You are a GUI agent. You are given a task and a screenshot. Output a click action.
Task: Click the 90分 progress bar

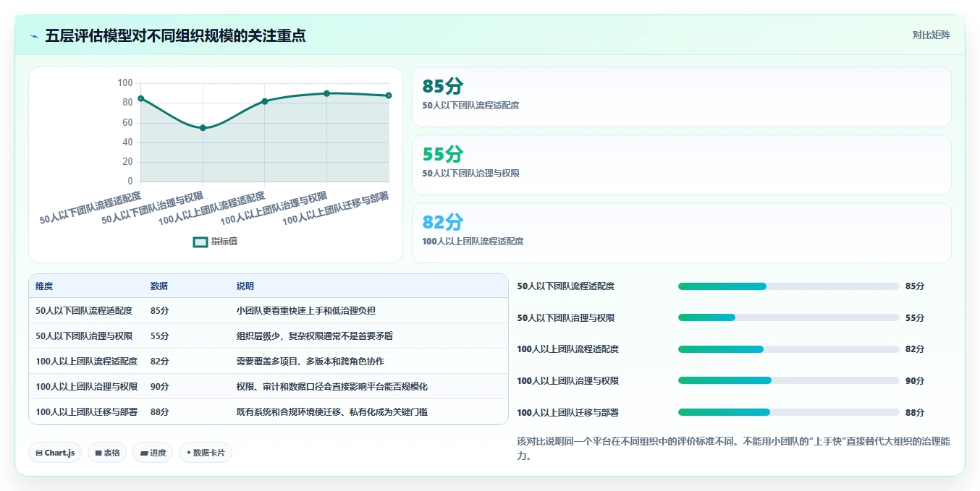[x=789, y=380]
